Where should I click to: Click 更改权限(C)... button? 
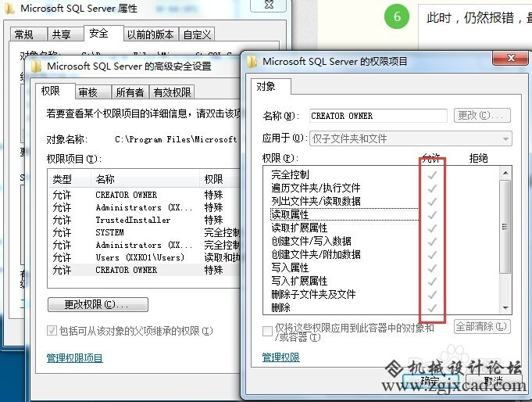click(98, 304)
